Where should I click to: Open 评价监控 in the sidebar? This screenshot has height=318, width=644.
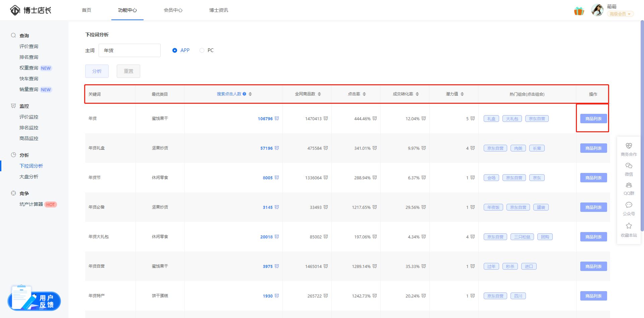(x=29, y=117)
